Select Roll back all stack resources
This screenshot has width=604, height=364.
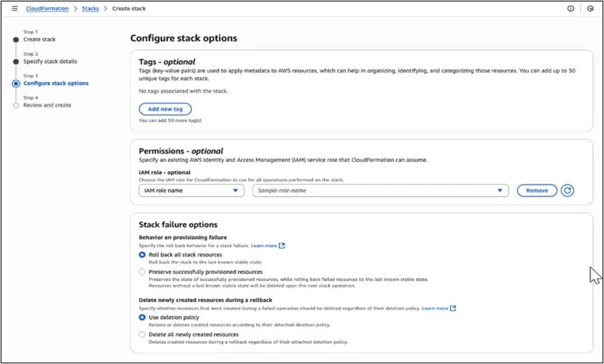pyautogui.click(x=143, y=255)
